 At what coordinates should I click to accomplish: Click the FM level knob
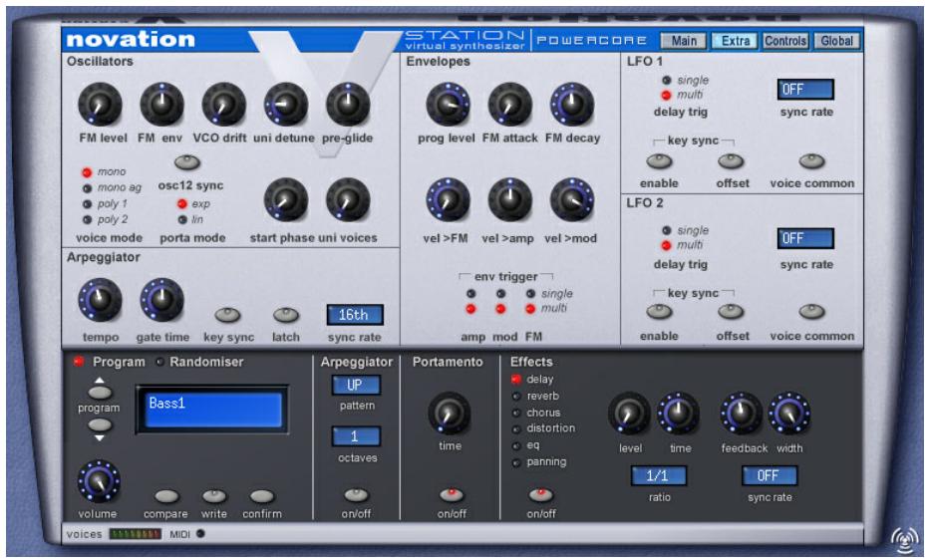pyautogui.click(x=101, y=104)
